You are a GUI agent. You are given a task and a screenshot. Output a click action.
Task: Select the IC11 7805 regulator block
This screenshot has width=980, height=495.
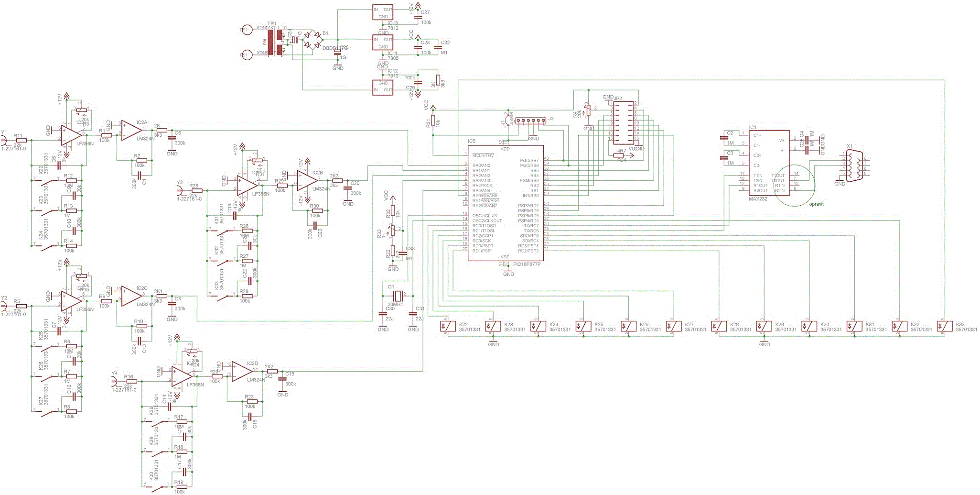[383, 43]
